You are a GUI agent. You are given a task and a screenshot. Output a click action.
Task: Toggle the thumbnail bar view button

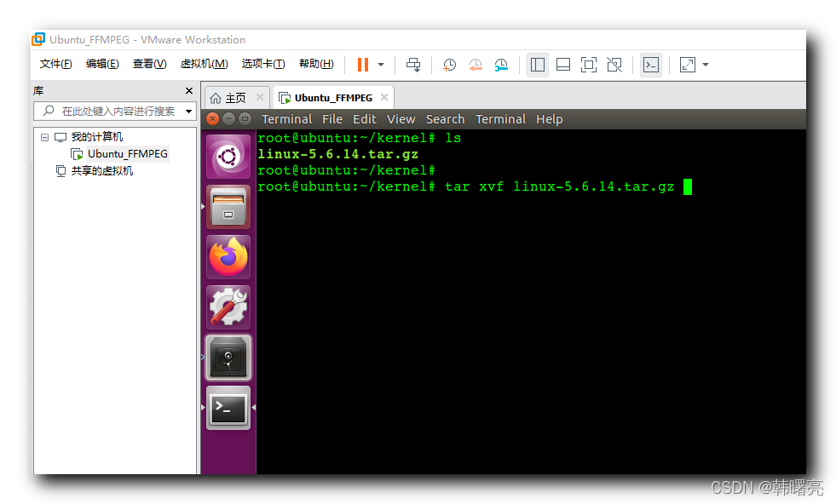click(x=562, y=65)
